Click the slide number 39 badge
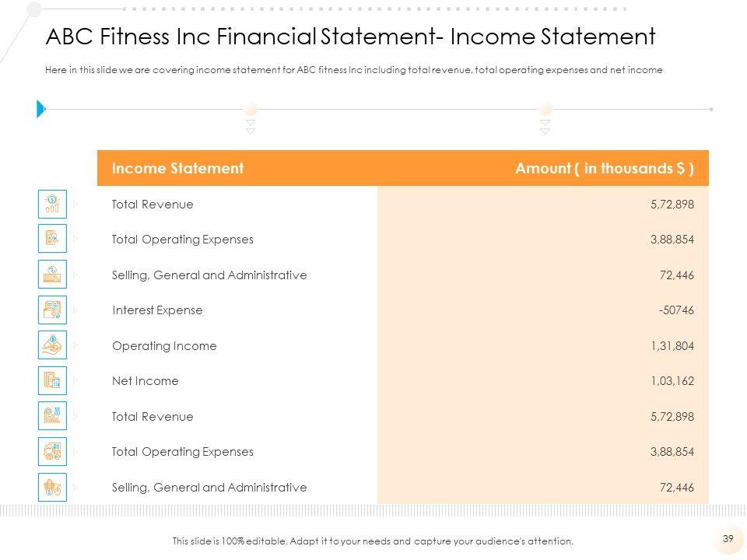 click(x=728, y=539)
